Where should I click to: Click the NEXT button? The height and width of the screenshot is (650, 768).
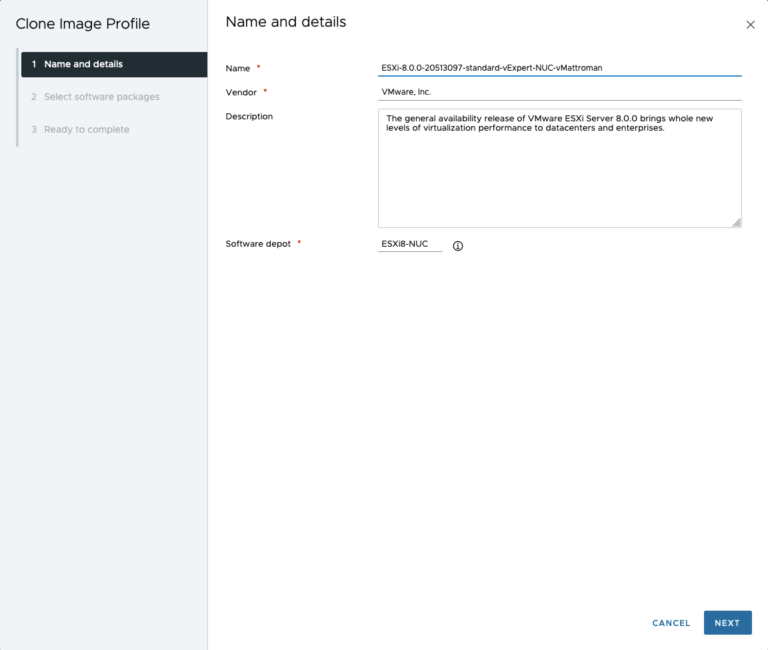coord(727,623)
